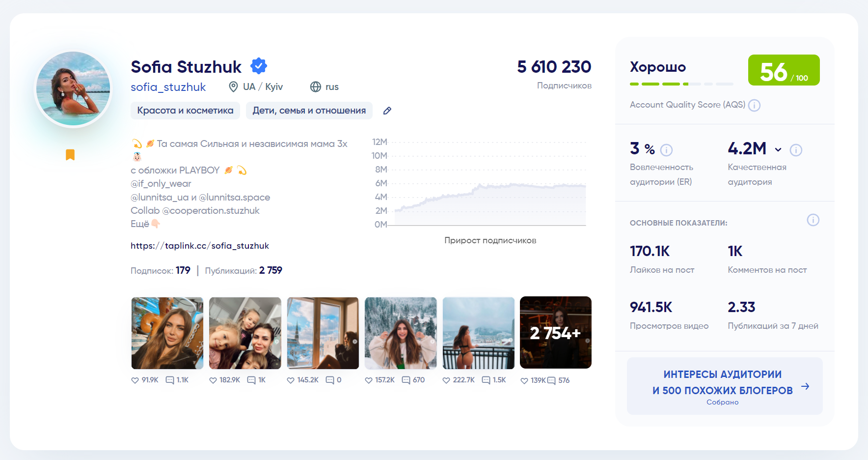Toggle the orange bookmark under avatar
Screen dimensions: 868x460
coord(70,155)
